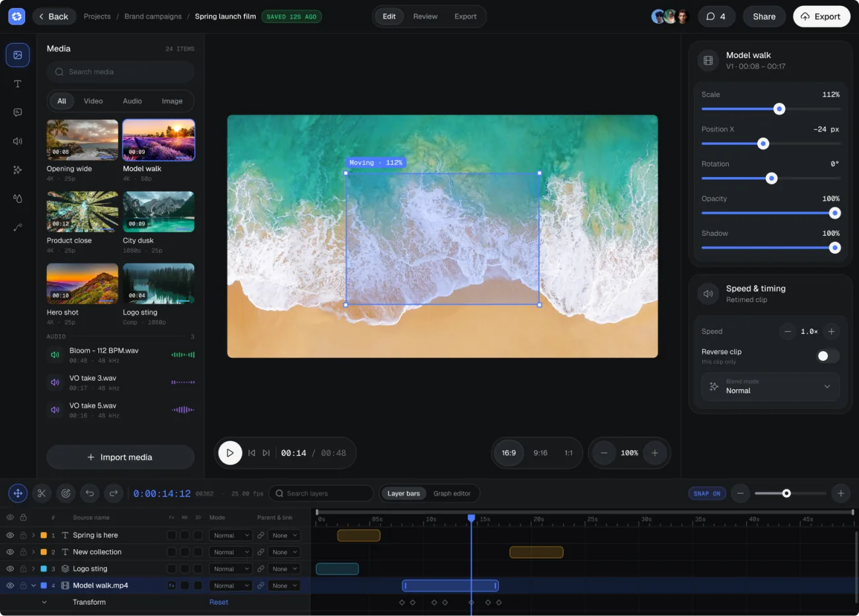Expand the New collection layer
Viewport: 859px width, 616px height.
[x=33, y=552]
